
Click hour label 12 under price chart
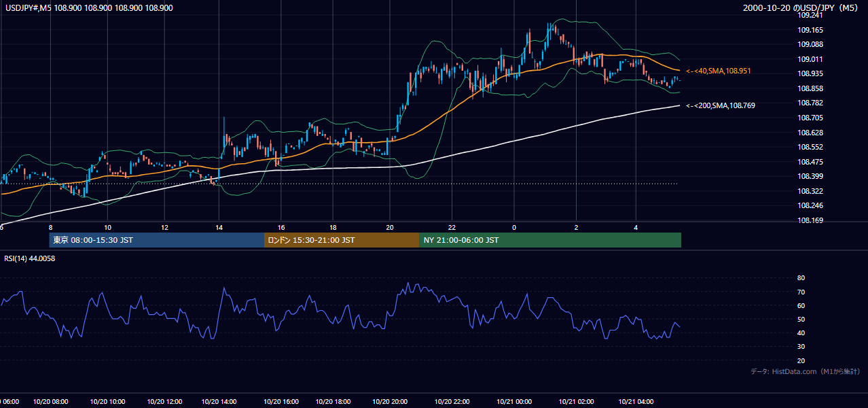coord(164,227)
